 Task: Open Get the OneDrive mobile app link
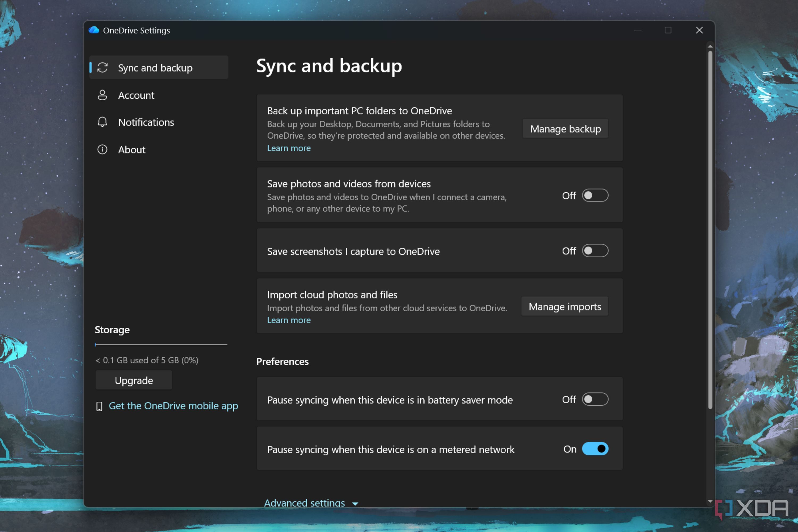[173, 406]
